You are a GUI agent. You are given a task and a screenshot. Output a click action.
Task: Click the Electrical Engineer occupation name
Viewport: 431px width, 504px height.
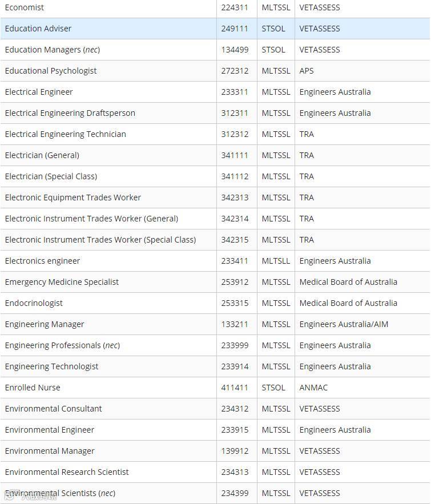[39, 92]
